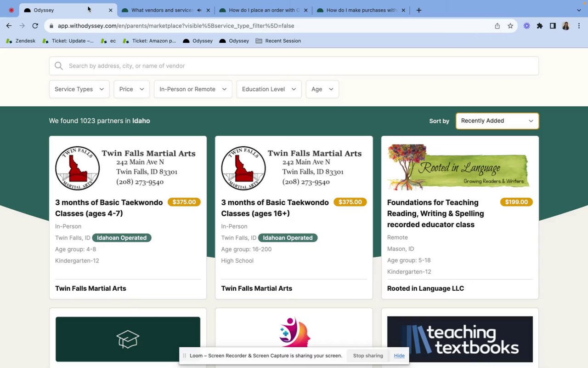
Task: Close the 'How do I make purchases' tab
Action: click(x=403, y=10)
